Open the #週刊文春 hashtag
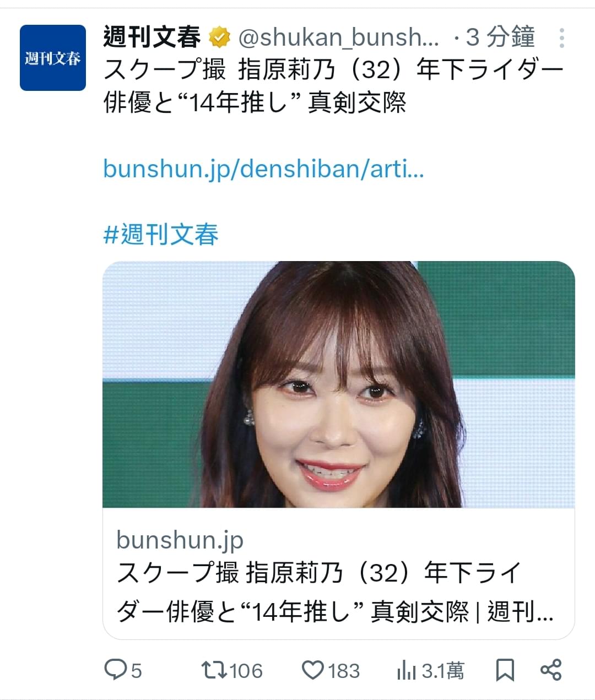Screen dimensions: 595x700 (161, 234)
